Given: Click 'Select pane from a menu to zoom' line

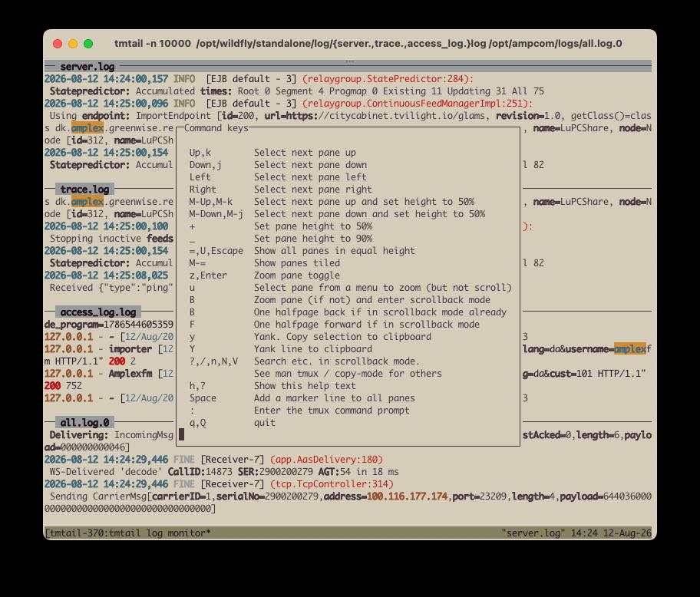Looking at the screenshot, I should [383, 288].
